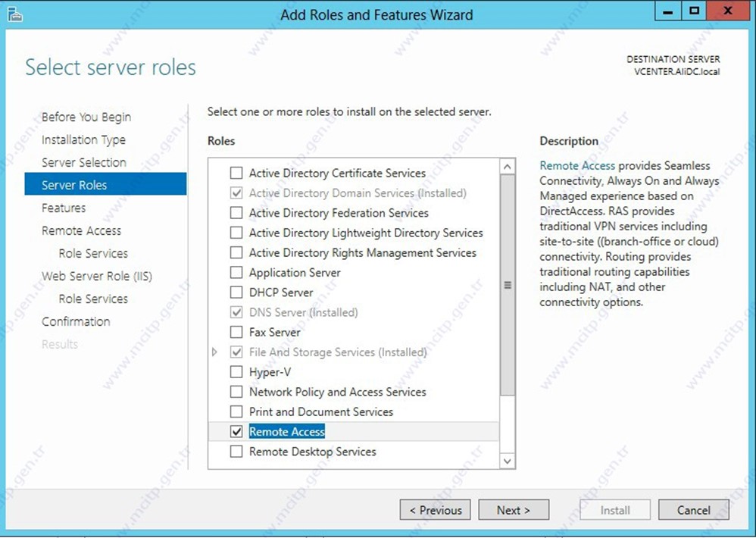The height and width of the screenshot is (538, 756).
Task: Select Server Roles step
Action: [105, 185]
